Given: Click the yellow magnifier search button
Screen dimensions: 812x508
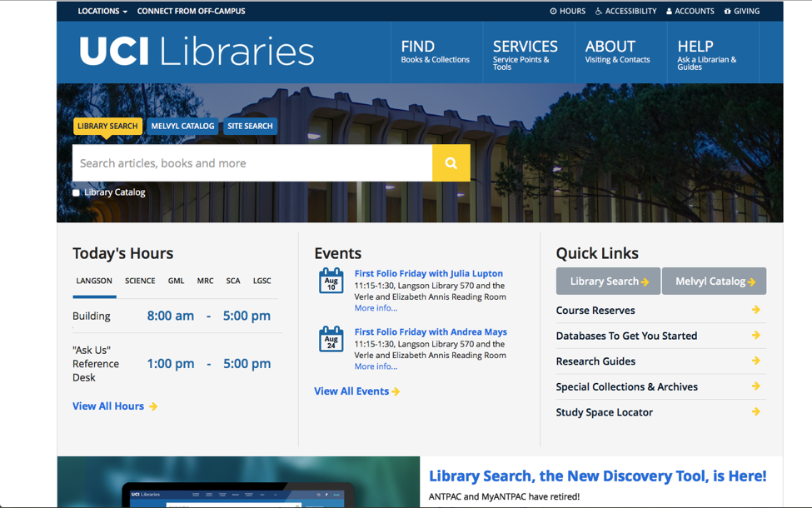Looking at the screenshot, I should [x=451, y=163].
